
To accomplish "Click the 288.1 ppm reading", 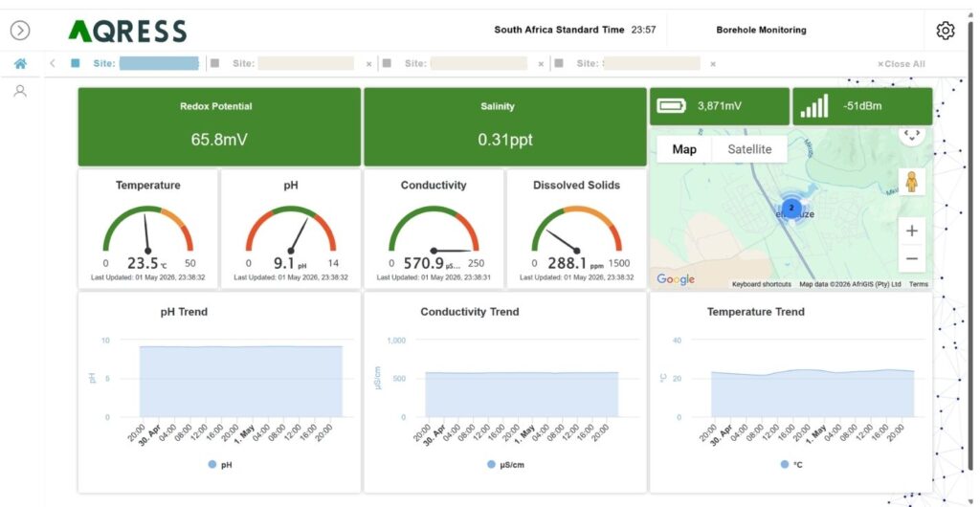I will tap(568, 263).
